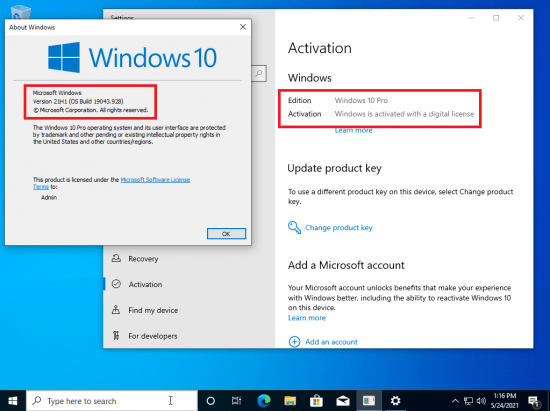Image resolution: width=550 pixels, height=411 pixels.
Task: Click the volume speaker icon in tray
Action: point(482,401)
